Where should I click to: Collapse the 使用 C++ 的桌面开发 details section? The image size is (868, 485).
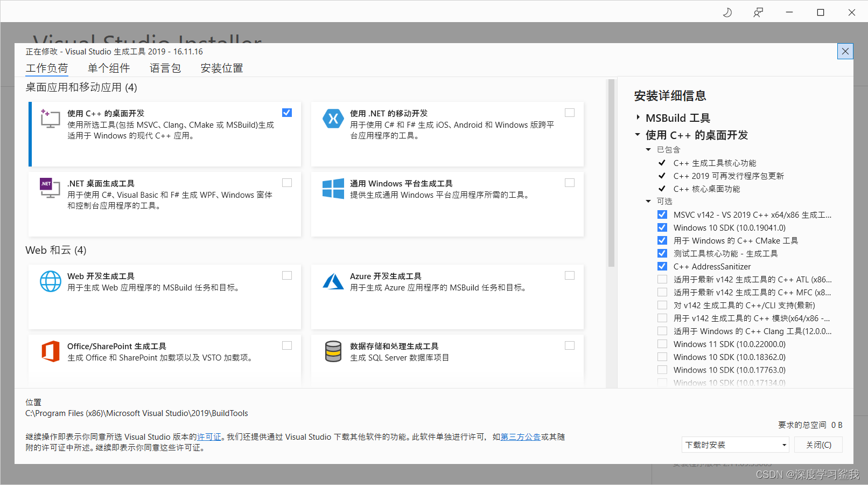pyautogui.click(x=638, y=135)
